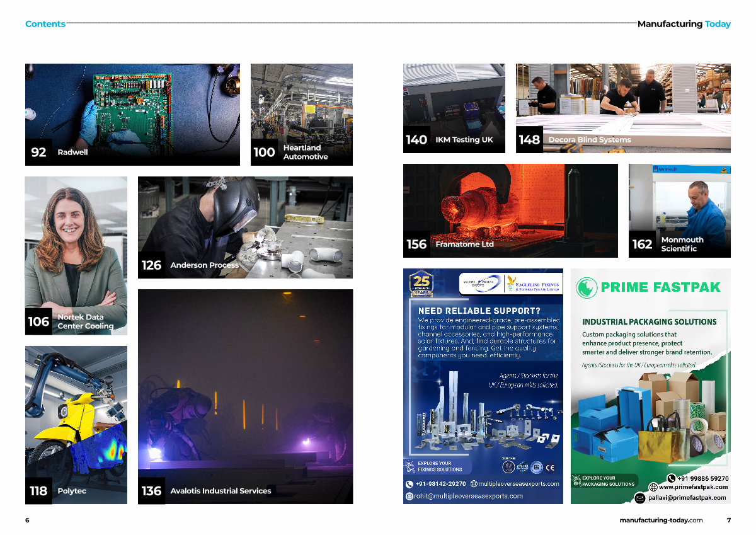Click the globe icon beside www.primefastpak.com
The image size is (756, 535).
pyautogui.click(x=653, y=487)
